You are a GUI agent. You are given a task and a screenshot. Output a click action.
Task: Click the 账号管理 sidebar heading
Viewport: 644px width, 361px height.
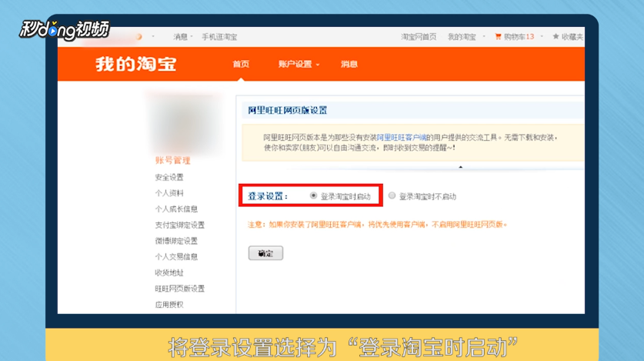(x=173, y=161)
